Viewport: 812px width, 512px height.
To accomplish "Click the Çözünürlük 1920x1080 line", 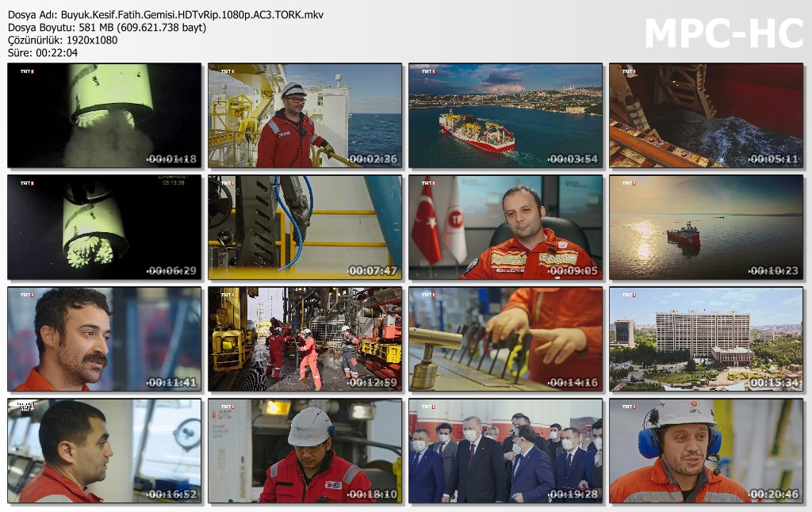I will click(63, 40).
